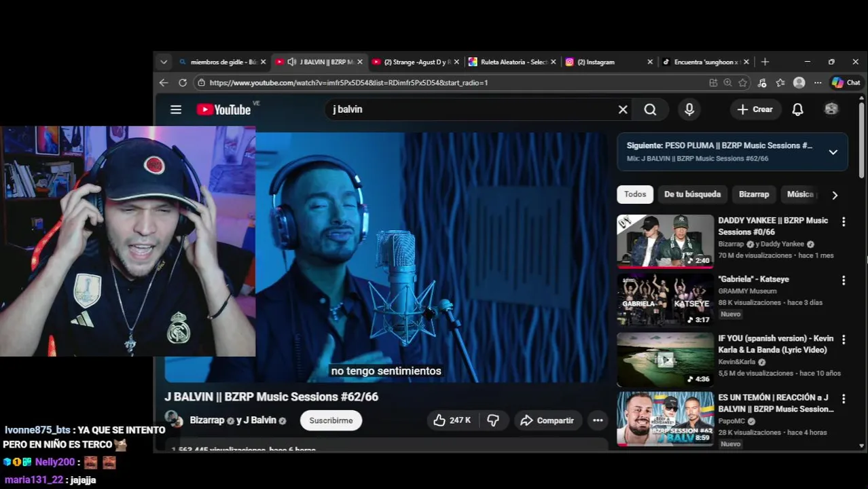The width and height of the screenshot is (868, 489).
Task: Open the Copilot Chat button
Action: pos(846,82)
